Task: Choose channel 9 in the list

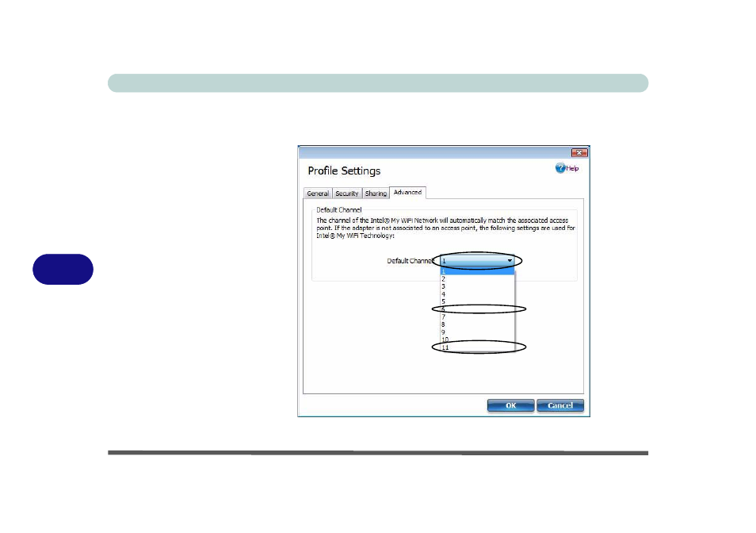Action: pos(477,332)
